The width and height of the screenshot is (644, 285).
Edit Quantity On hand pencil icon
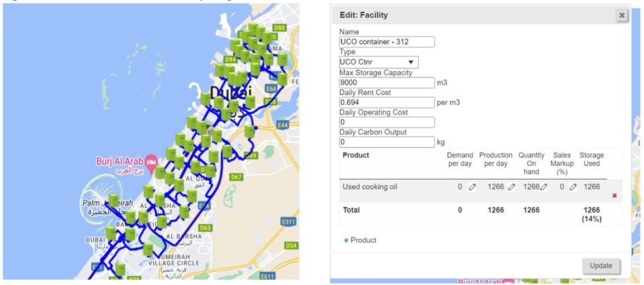pyautogui.click(x=544, y=187)
